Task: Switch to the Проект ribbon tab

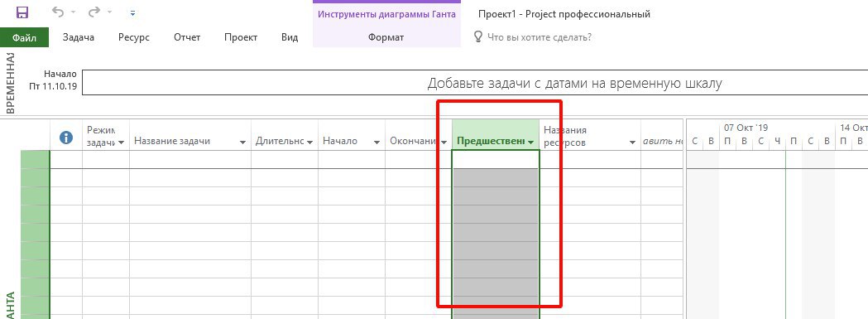Action: click(241, 38)
